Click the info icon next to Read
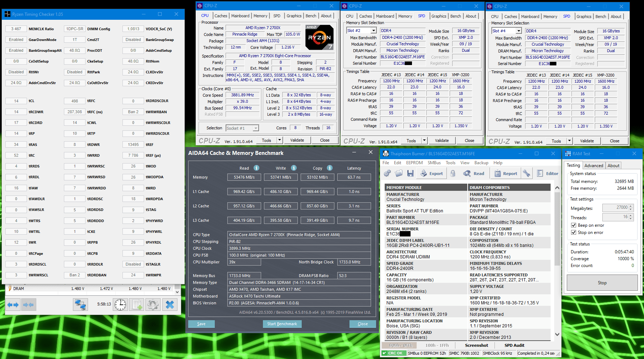This screenshot has height=359, width=644. click(x=256, y=168)
